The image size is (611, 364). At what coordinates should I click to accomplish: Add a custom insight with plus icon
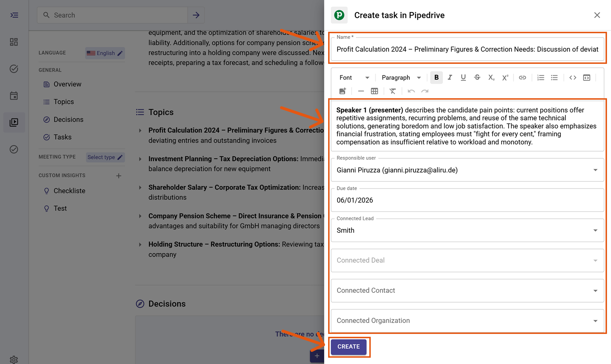click(119, 176)
